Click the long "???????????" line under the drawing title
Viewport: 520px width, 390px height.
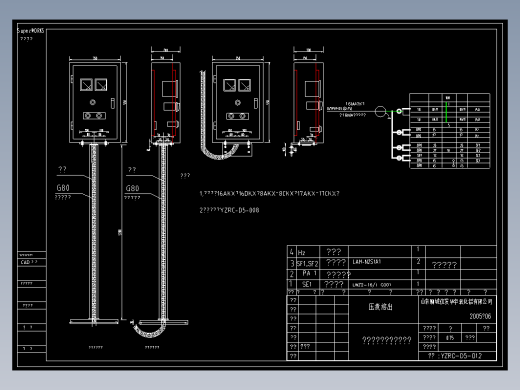[387, 340]
